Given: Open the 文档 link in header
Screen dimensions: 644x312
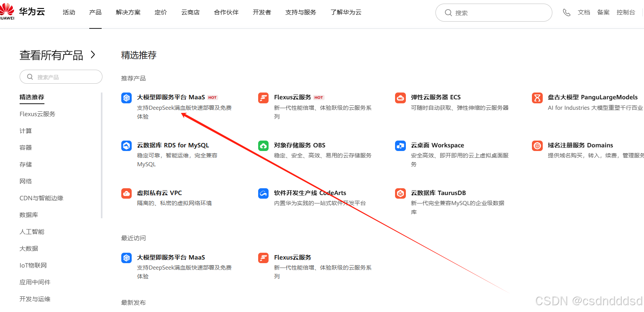Looking at the screenshot, I should (584, 12).
